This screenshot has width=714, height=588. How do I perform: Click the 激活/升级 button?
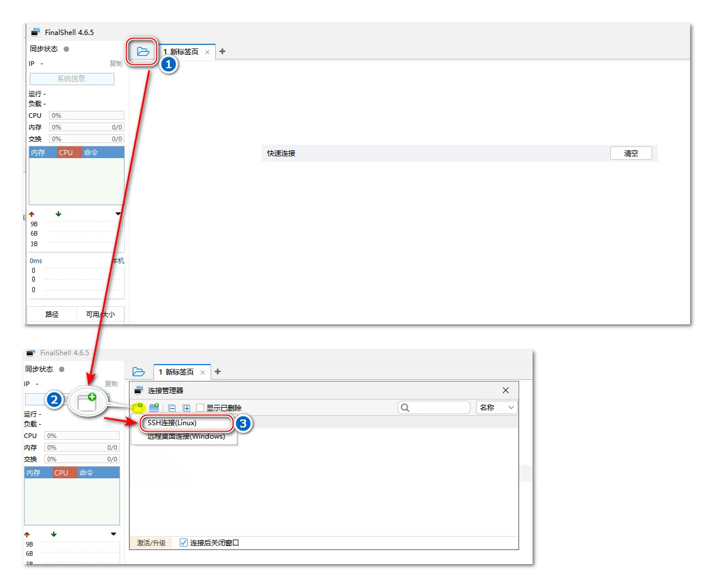click(x=151, y=542)
